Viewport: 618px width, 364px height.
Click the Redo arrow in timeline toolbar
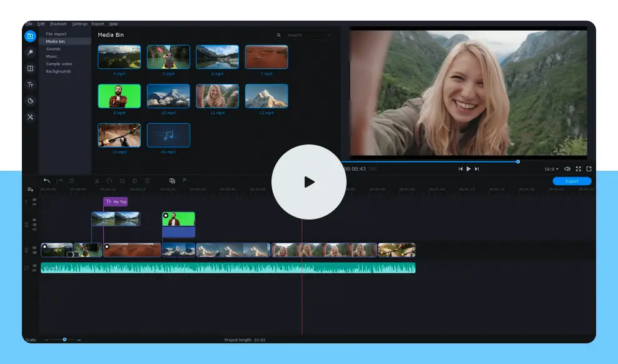click(59, 181)
